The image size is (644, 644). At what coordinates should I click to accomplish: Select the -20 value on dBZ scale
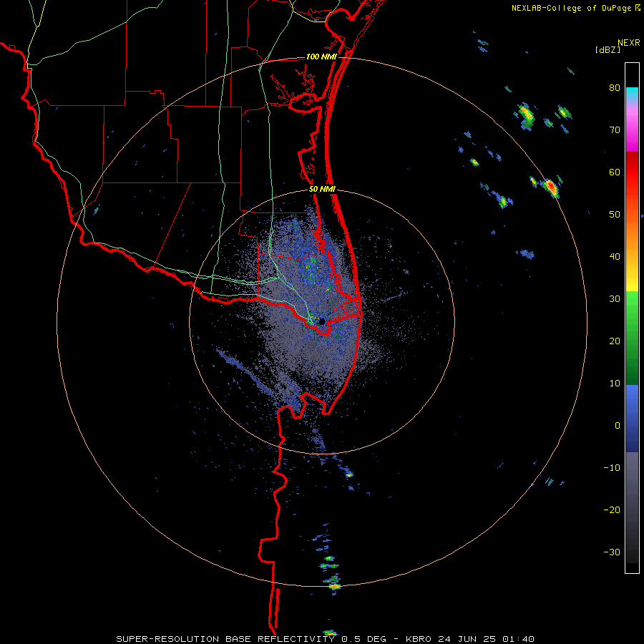point(612,510)
